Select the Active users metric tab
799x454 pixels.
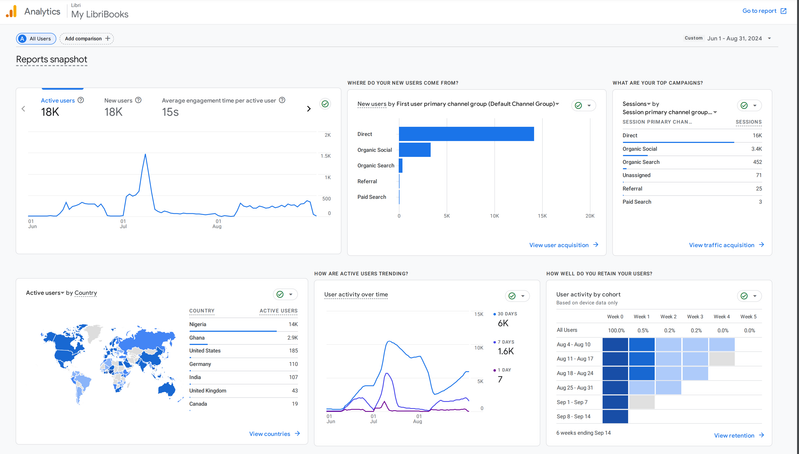coord(62,107)
